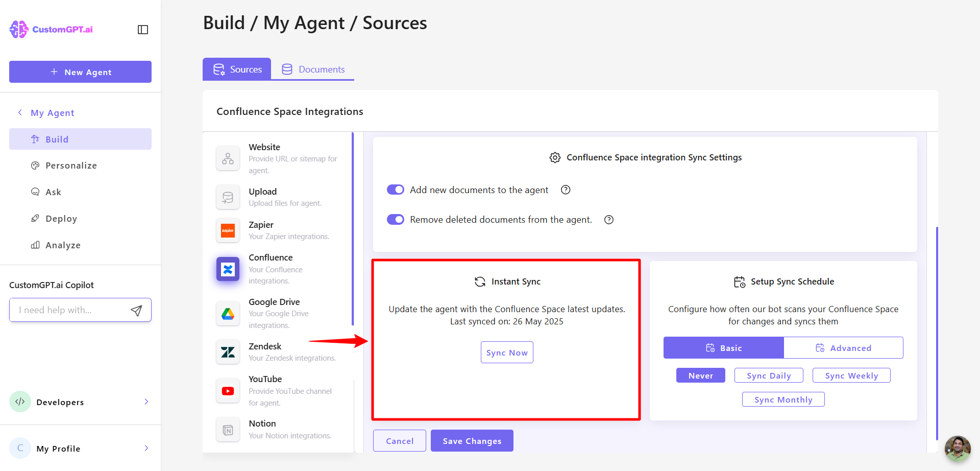Click the Instant Sync refresh icon
This screenshot has height=471, width=980.
coord(480,281)
